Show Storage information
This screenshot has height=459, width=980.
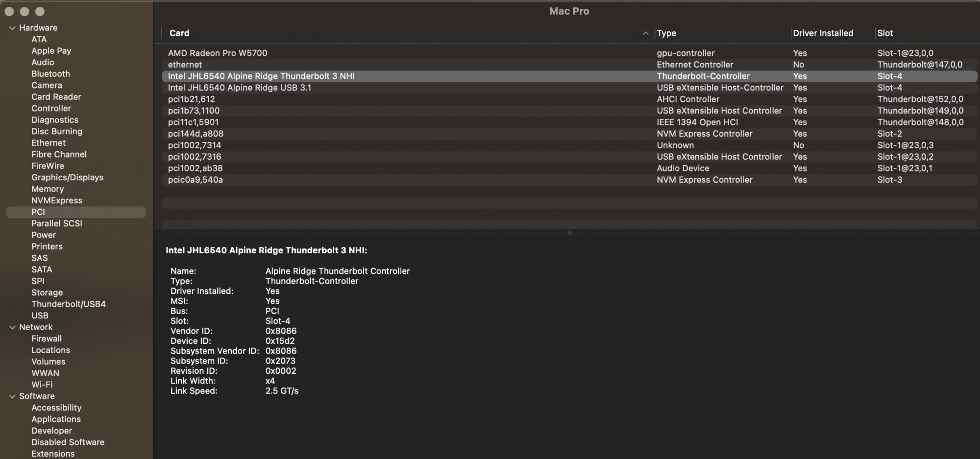pyautogui.click(x=47, y=293)
